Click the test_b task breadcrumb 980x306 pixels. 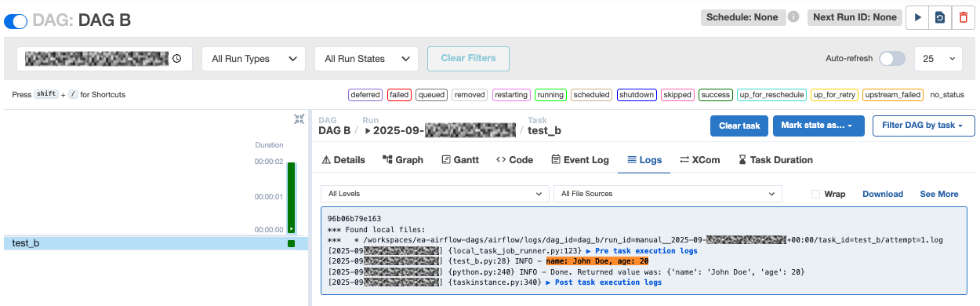pos(544,130)
